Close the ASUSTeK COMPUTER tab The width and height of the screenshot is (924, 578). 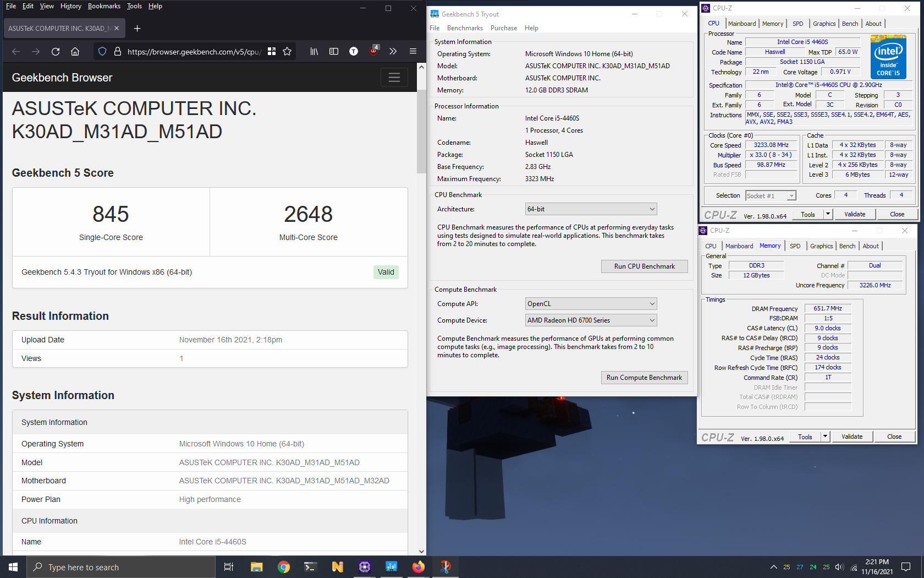[x=117, y=28]
